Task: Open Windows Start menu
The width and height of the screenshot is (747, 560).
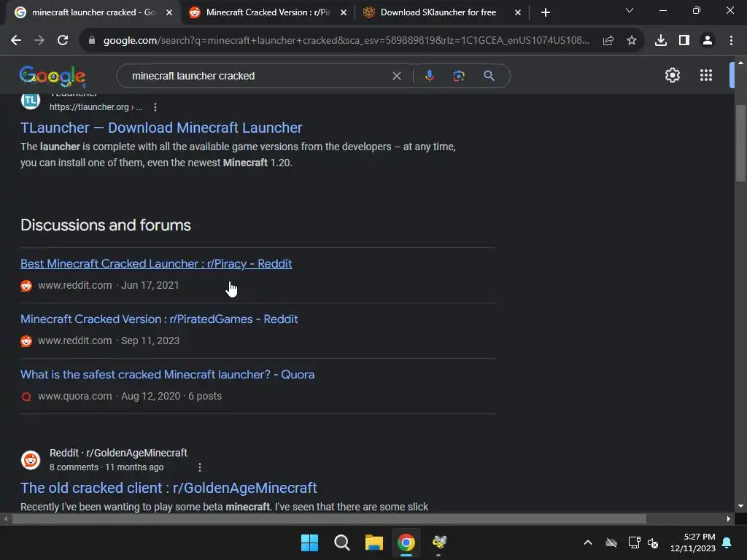Action: pos(309,542)
